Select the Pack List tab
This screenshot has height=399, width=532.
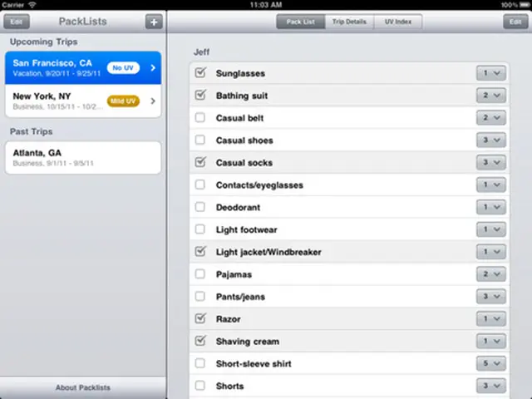coord(301,22)
